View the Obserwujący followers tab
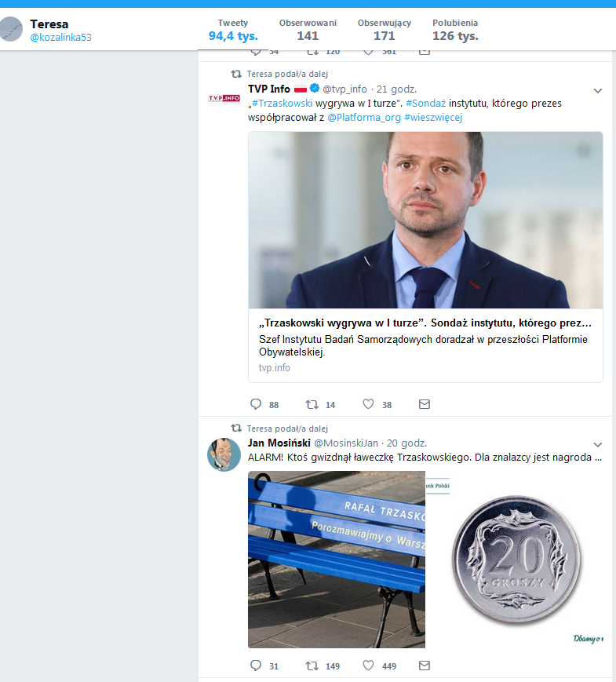Image resolution: width=616 pixels, height=682 pixels. (x=384, y=30)
